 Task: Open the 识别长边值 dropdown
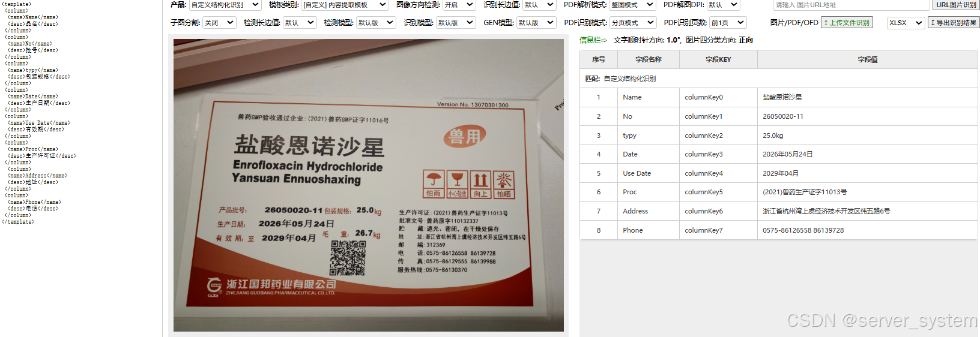tap(540, 5)
